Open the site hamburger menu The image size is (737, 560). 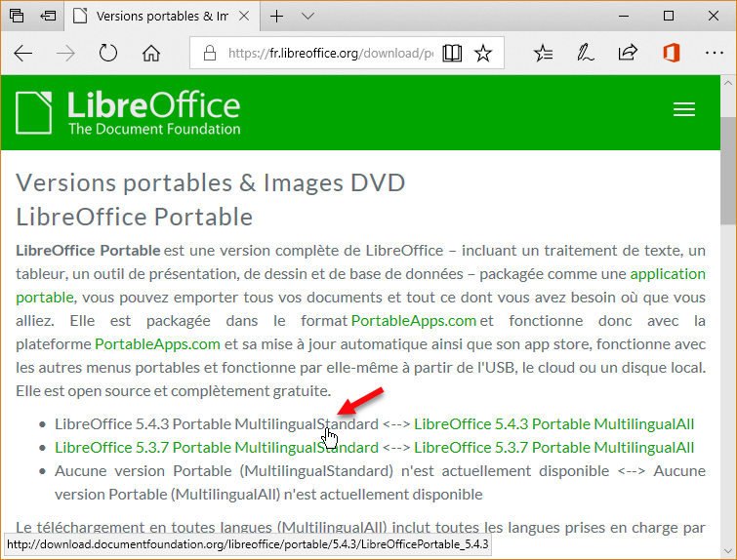coord(684,109)
